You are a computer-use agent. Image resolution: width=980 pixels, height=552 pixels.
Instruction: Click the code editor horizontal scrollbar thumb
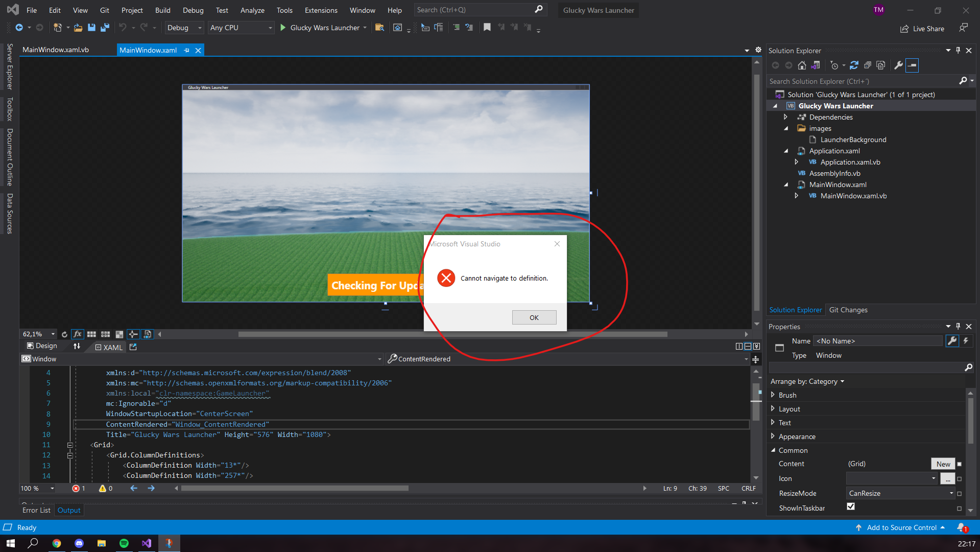pos(295,488)
